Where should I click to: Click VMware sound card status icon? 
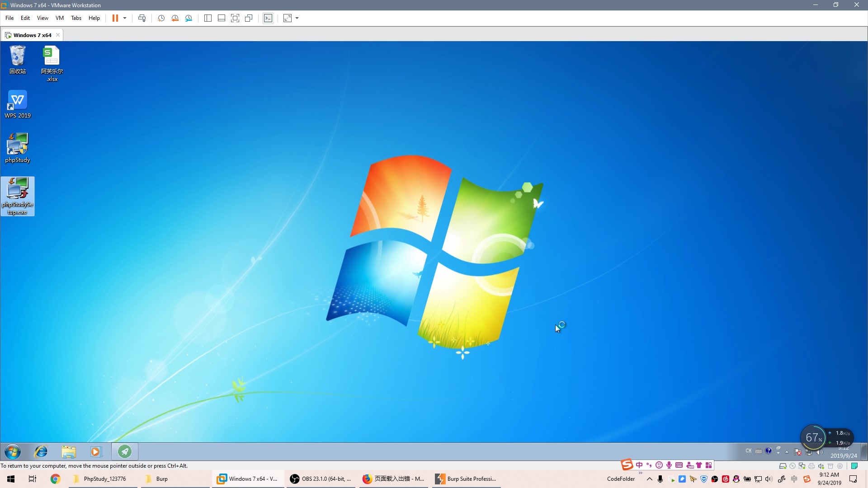821,466
